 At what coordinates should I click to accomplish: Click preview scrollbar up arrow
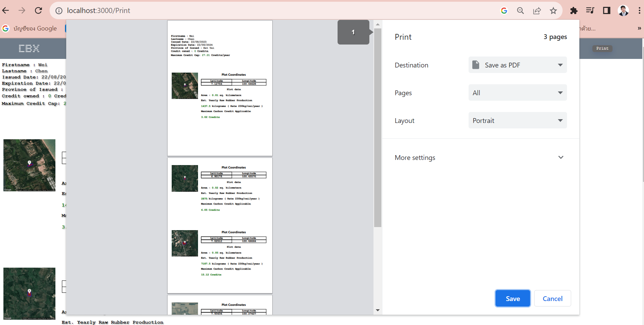tap(378, 24)
